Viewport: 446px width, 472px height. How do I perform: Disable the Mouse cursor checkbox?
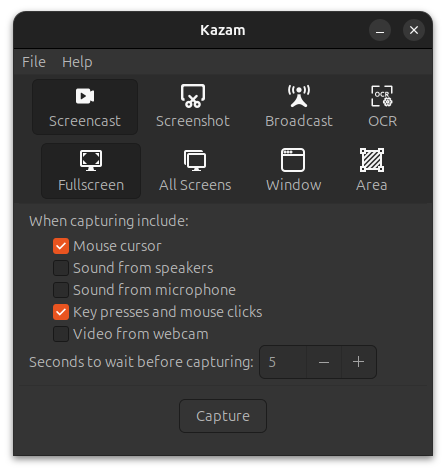(x=61, y=246)
